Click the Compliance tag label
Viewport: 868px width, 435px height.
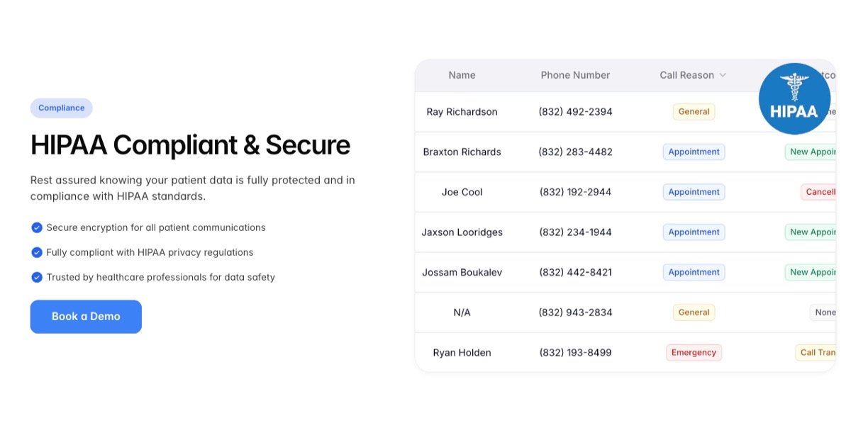point(61,108)
